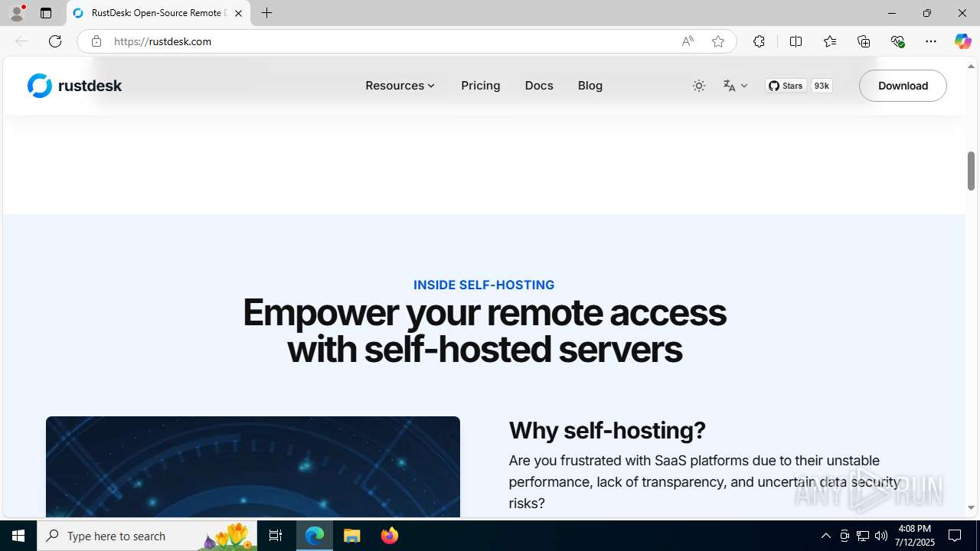Click the scrollbar down arrow
Screen dimensions: 980x551
[971, 507]
